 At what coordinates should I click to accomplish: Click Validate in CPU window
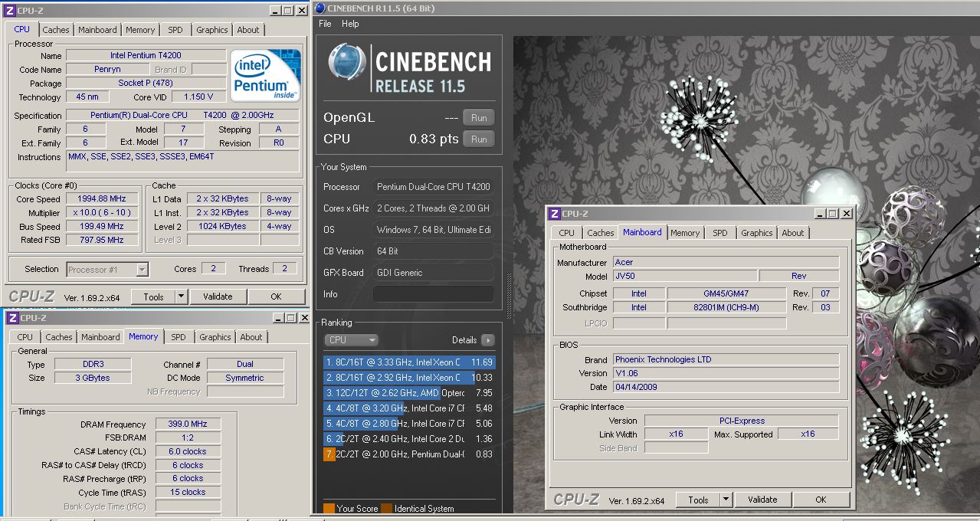[218, 297]
